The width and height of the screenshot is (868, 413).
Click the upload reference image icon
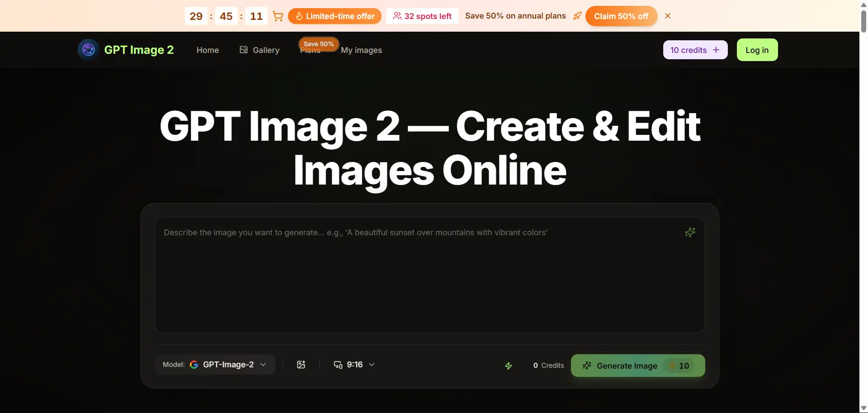(301, 365)
